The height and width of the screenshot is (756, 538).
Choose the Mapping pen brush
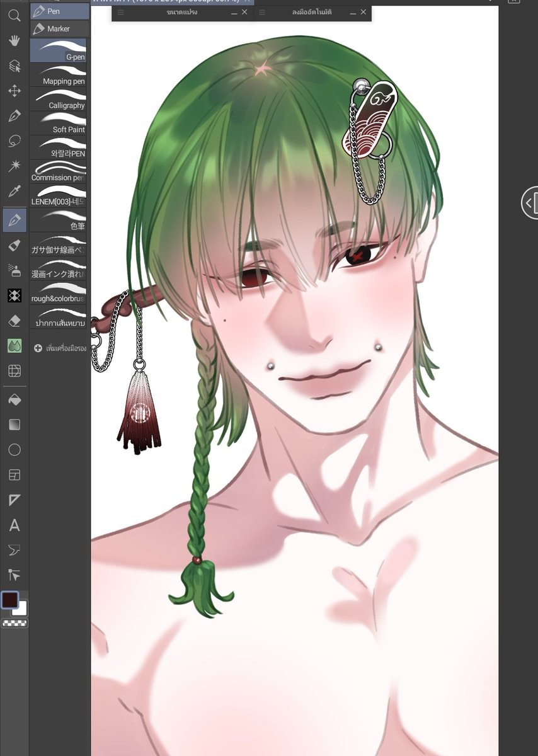click(58, 74)
